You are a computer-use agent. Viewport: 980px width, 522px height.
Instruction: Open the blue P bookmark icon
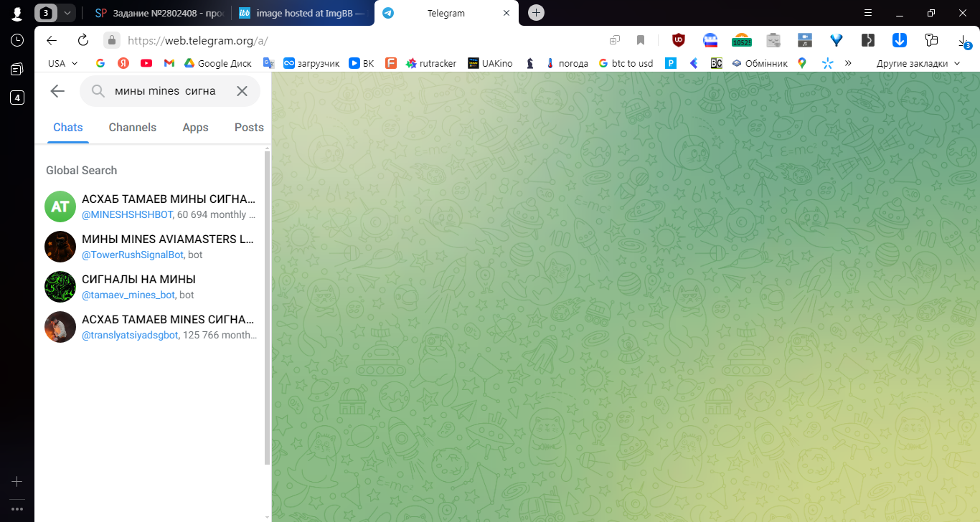tap(671, 63)
